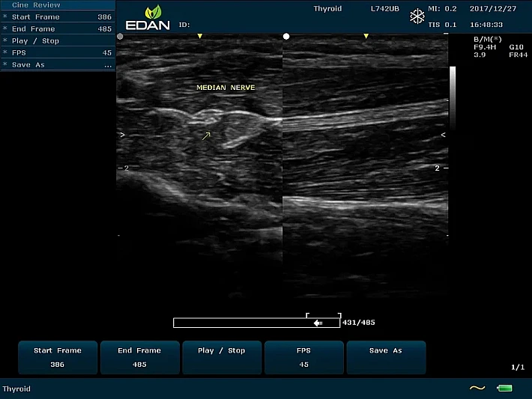Activate the left image gray dot indicator
This screenshot has width=532, height=399.
tap(121, 36)
